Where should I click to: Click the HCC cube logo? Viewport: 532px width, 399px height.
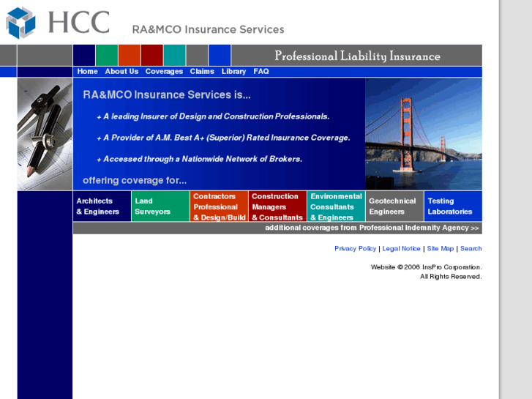[20, 23]
